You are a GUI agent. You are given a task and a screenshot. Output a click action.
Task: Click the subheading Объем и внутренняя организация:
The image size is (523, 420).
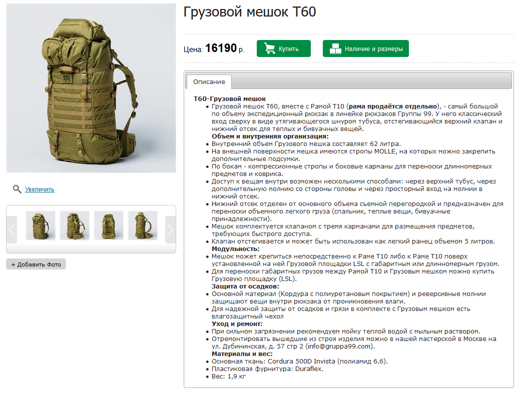tap(270, 136)
